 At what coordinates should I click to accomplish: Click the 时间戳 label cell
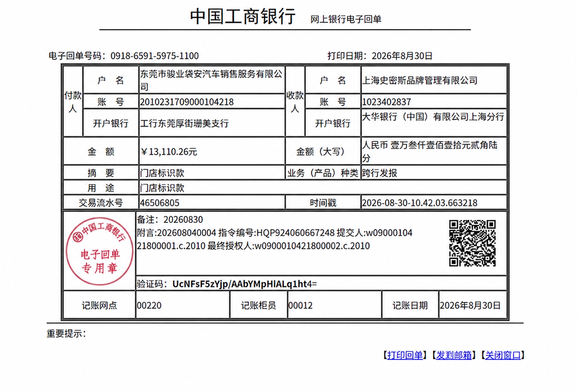323,203
